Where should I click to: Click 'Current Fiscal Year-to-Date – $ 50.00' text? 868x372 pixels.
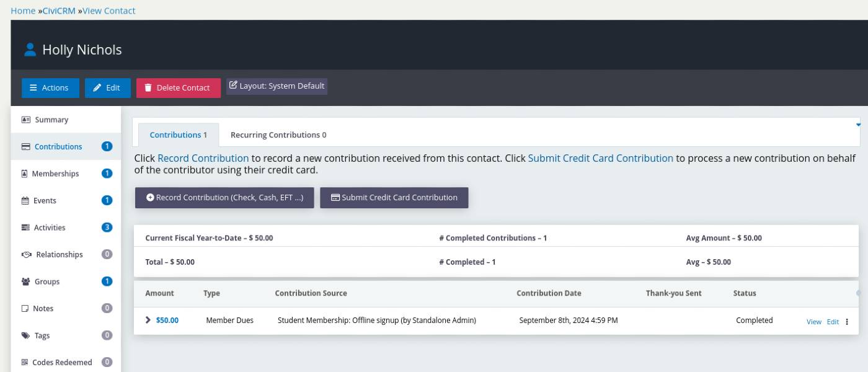(209, 238)
